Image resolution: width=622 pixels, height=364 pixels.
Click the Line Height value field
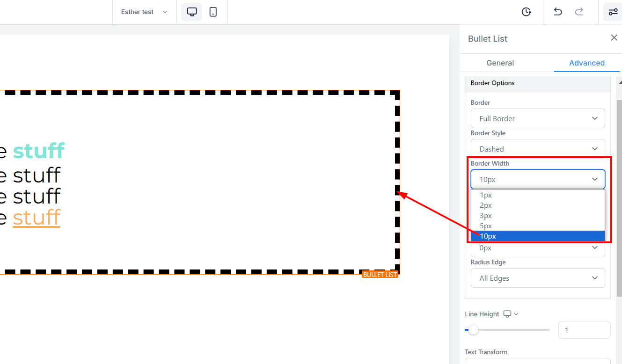pyautogui.click(x=584, y=330)
